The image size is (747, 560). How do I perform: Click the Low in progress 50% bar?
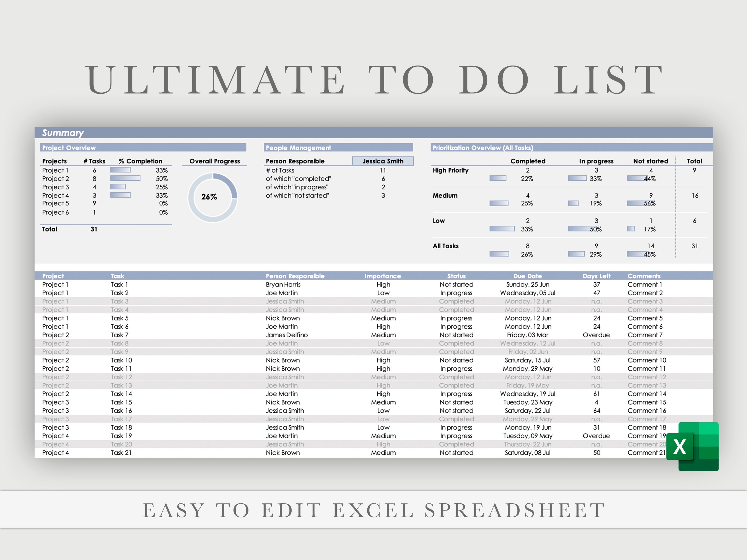582,229
